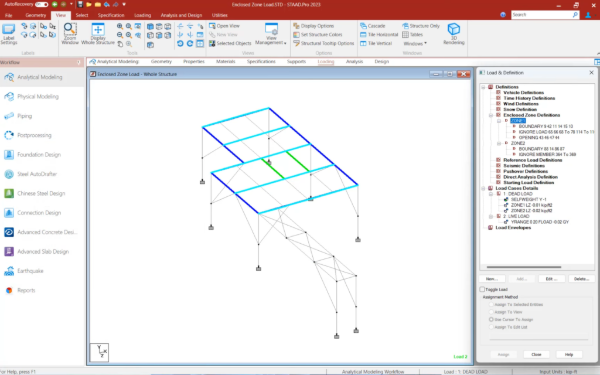600x375 pixels.
Task: Cascade the open windows
Action: pyautogui.click(x=373, y=26)
